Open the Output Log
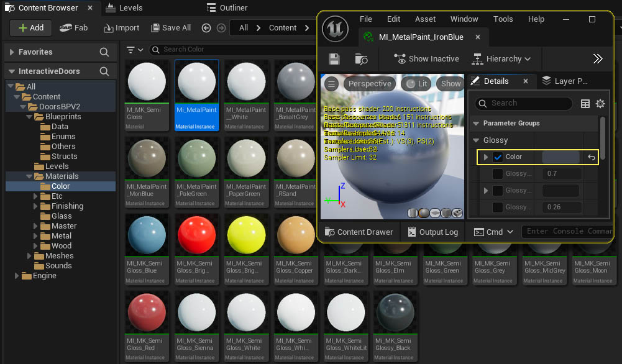 pos(432,232)
